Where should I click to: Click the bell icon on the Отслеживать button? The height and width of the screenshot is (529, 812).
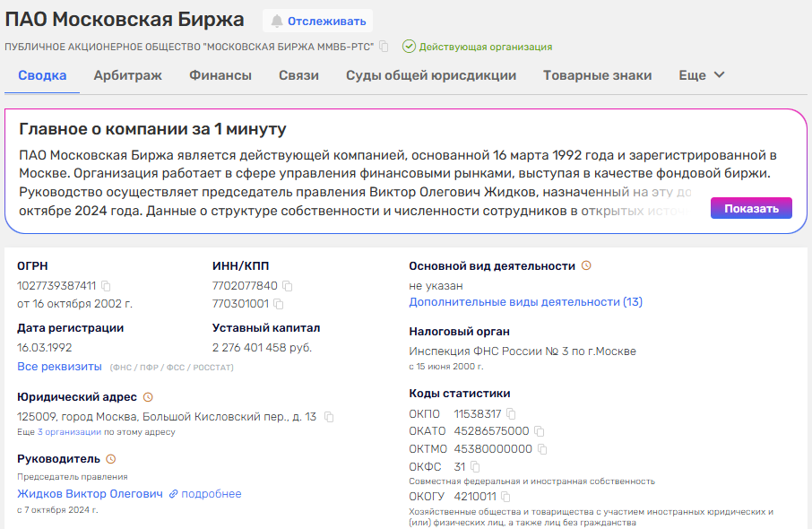point(279,20)
